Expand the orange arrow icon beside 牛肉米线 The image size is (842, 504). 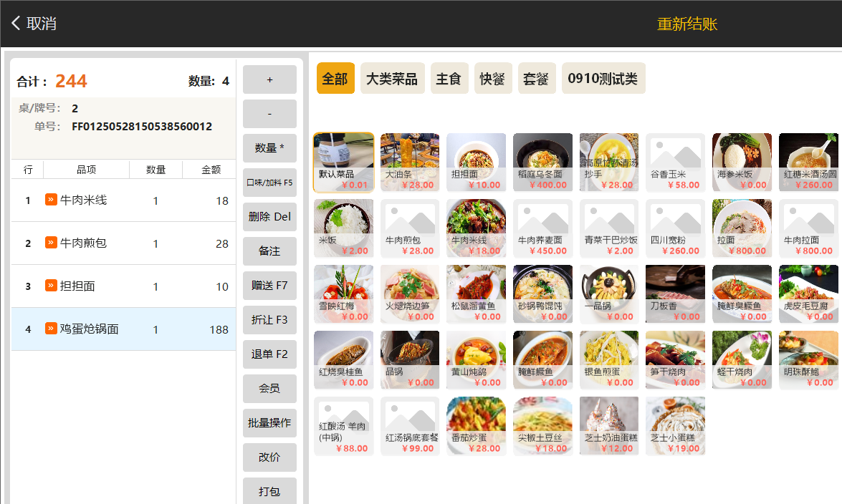click(x=51, y=200)
